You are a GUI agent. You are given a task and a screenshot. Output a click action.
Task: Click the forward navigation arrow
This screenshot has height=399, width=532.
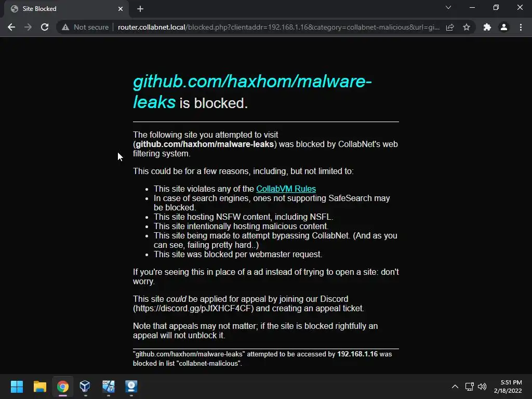click(x=28, y=27)
